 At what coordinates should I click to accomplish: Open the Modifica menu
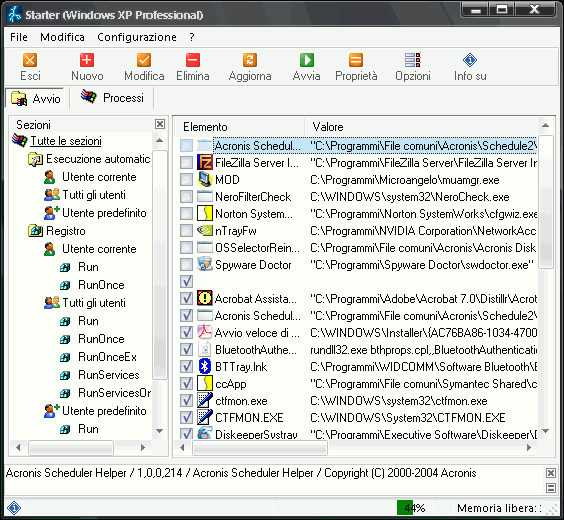[62, 37]
